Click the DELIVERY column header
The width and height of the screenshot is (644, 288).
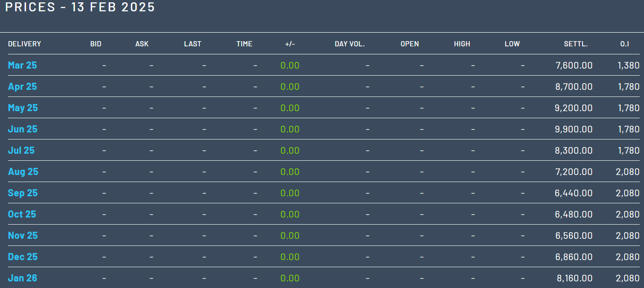pos(25,44)
